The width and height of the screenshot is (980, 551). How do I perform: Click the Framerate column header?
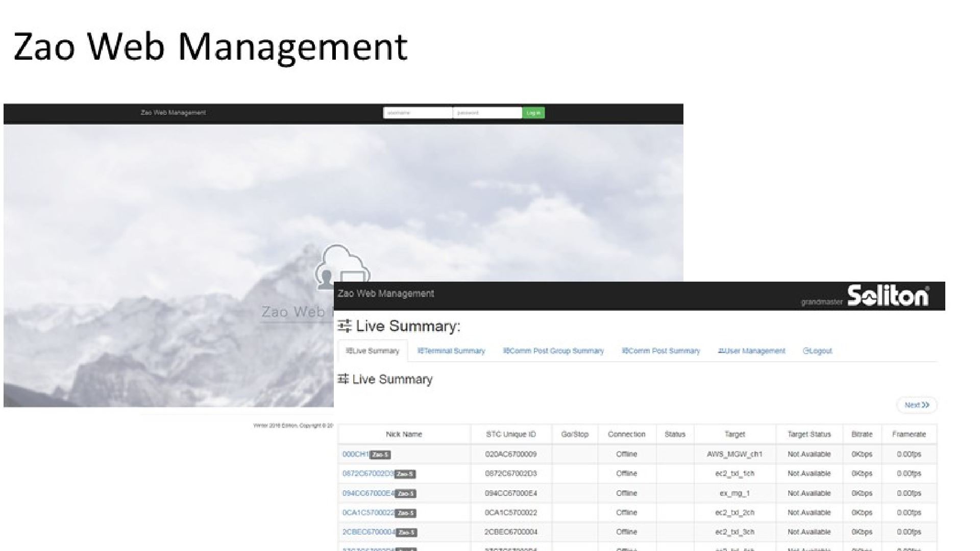pos(909,434)
